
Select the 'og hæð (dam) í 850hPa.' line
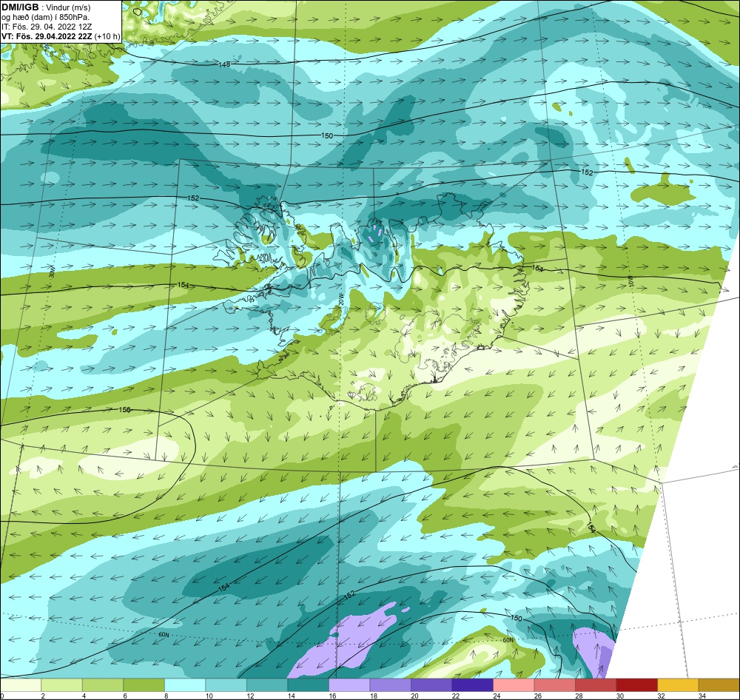pyautogui.click(x=46, y=17)
